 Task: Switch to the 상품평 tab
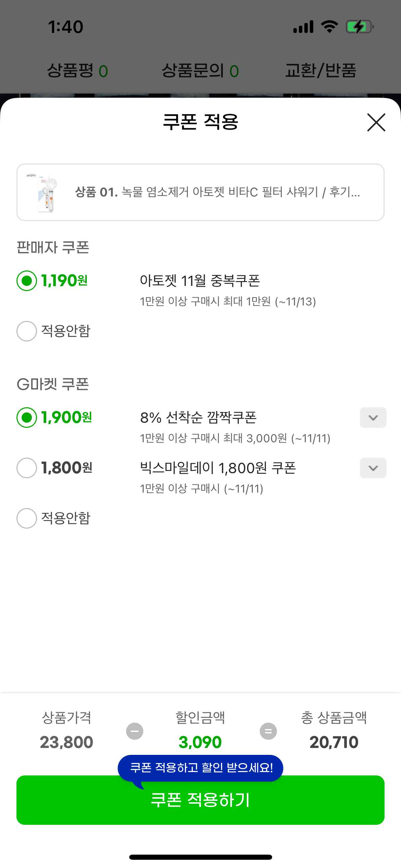(77, 71)
